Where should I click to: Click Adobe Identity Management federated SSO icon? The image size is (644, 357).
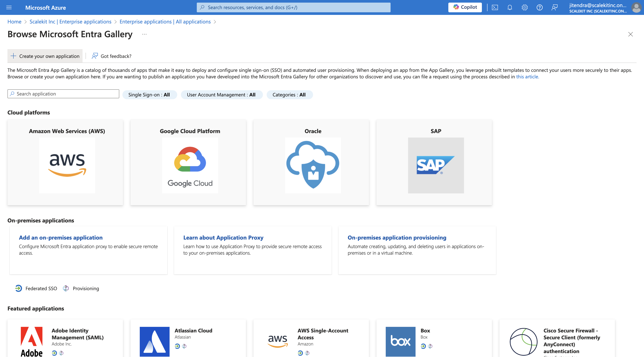click(54, 353)
